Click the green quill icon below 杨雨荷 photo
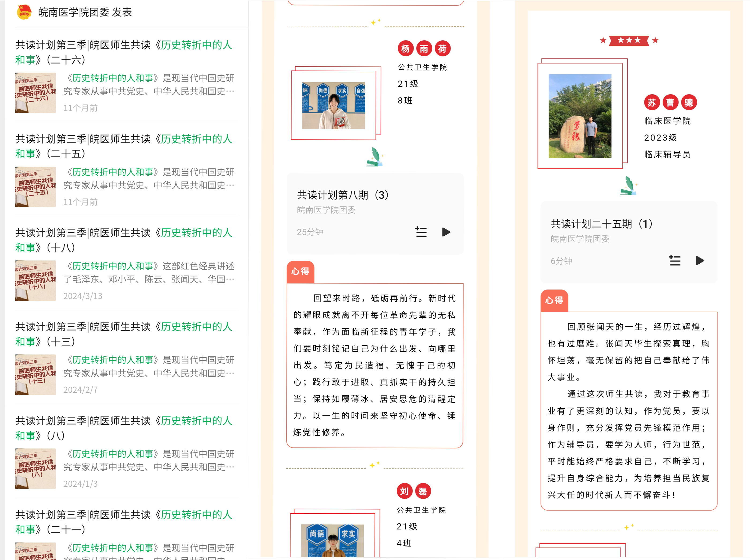750x560 pixels. [375, 157]
